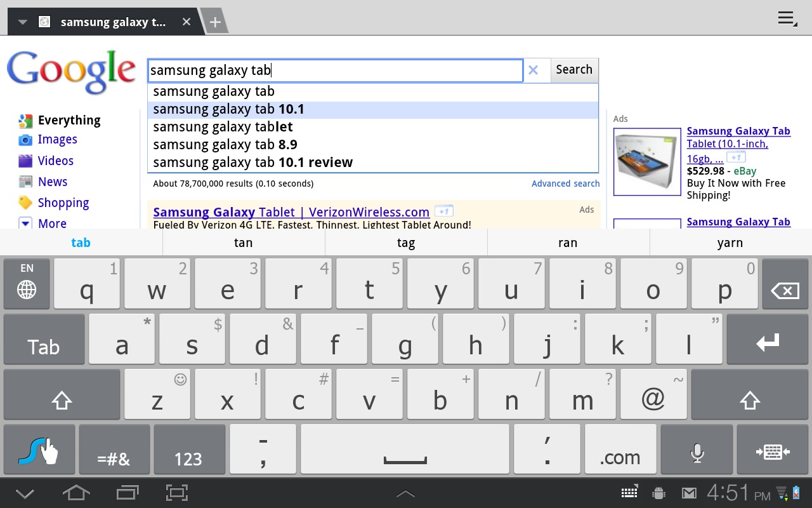Screen dimensions: 812x508
Task: Tap the keyboard Tab key
Action: 44,339
